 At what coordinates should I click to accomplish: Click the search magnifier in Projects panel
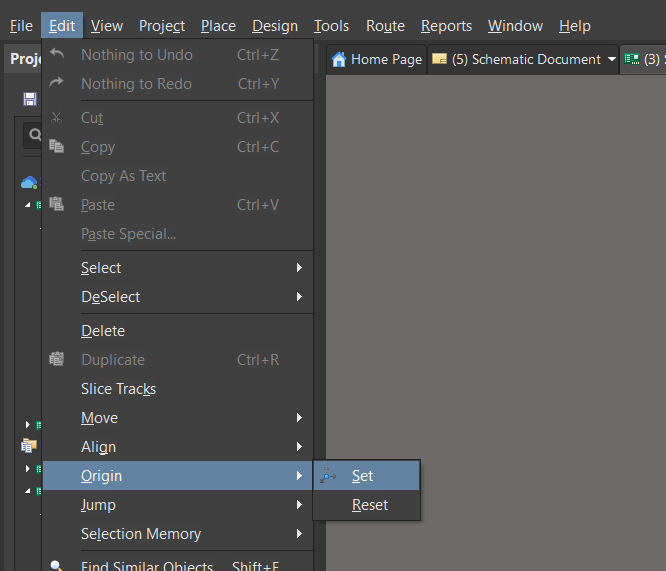pos(35,135)
